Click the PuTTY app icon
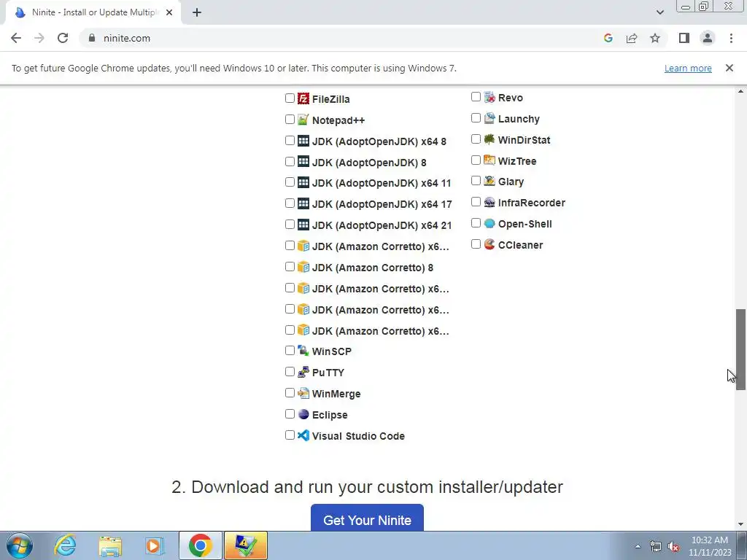This screenshot has height=560, width=747. click(303, 372)
